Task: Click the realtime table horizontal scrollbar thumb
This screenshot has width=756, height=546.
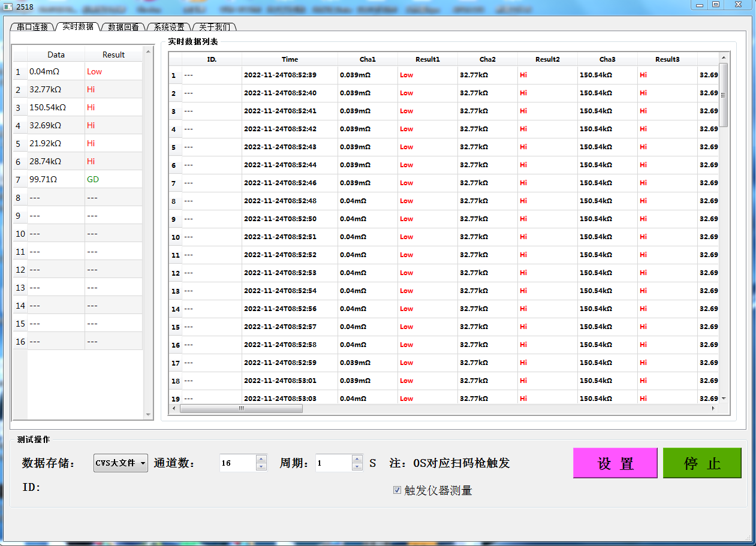Action: click(x=241, y=408)
